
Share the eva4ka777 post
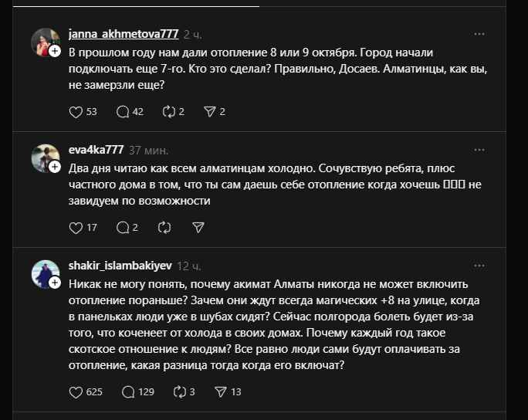coord(198,228)
